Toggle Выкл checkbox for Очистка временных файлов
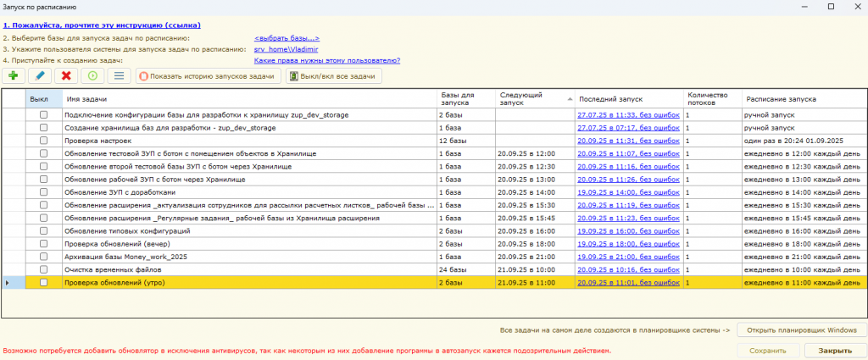 [43, 269]
